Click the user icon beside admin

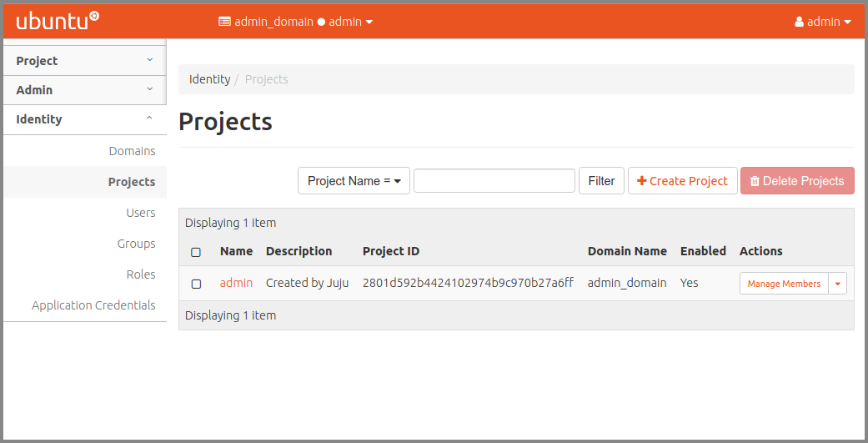point(799,22)
